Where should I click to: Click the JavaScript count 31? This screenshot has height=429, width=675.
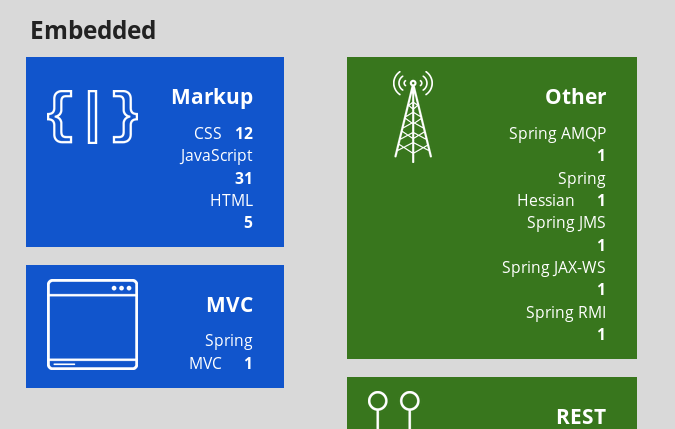coord(243,178)
